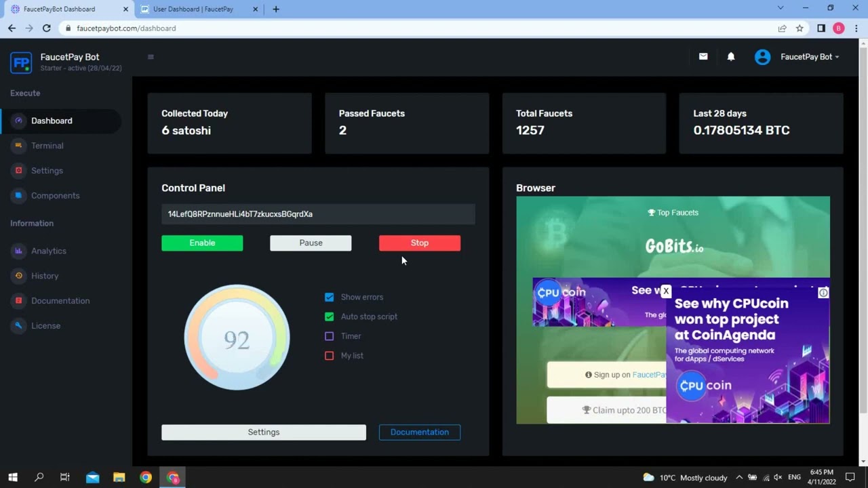
Task: Close the CPUcoin ad with X icon
Action: [x=666, y=291]
